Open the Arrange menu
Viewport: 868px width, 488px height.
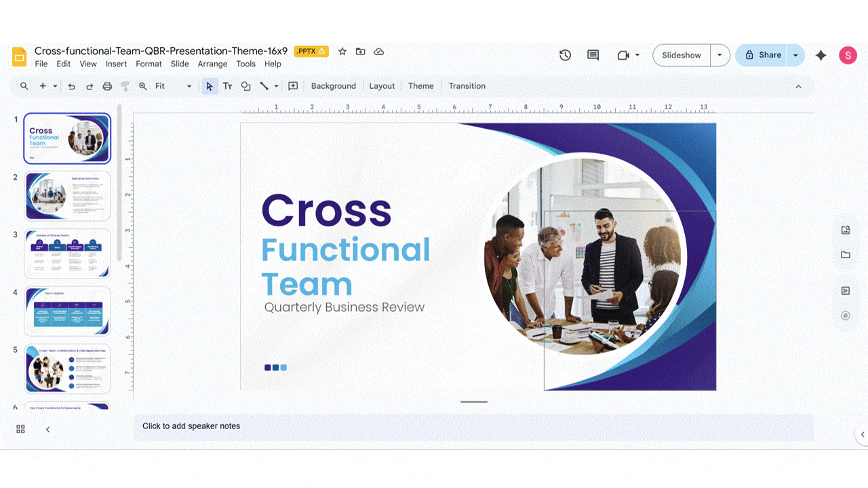(x=212, y=64)
